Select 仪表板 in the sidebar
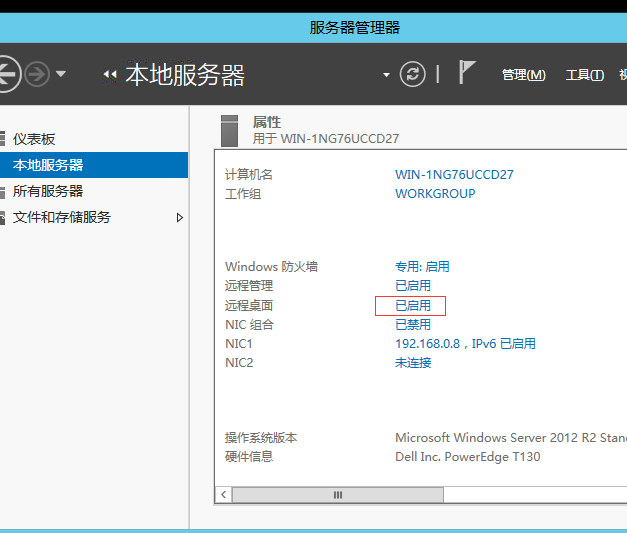Viewport: 627px width, 533px height. point(34,139)
